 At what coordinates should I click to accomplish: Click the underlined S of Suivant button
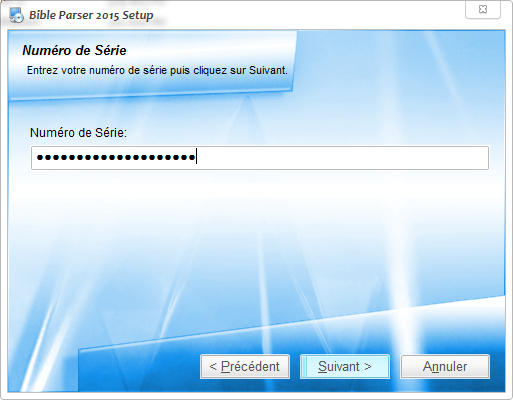point(322,366)
